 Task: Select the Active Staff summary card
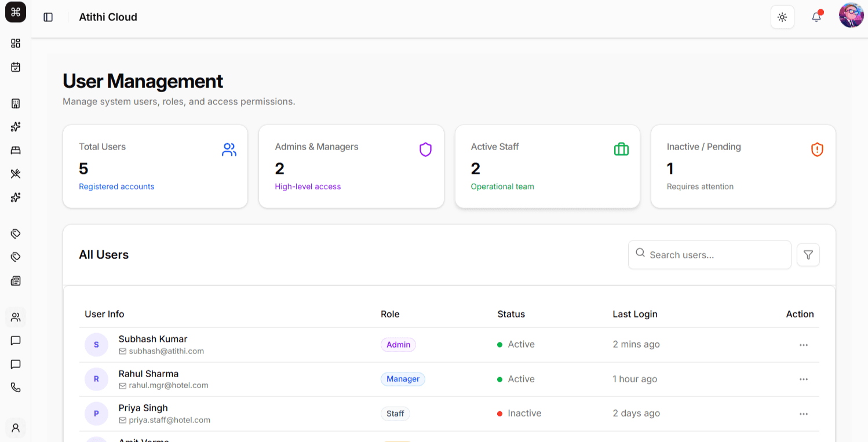click(x=547, y=166)
